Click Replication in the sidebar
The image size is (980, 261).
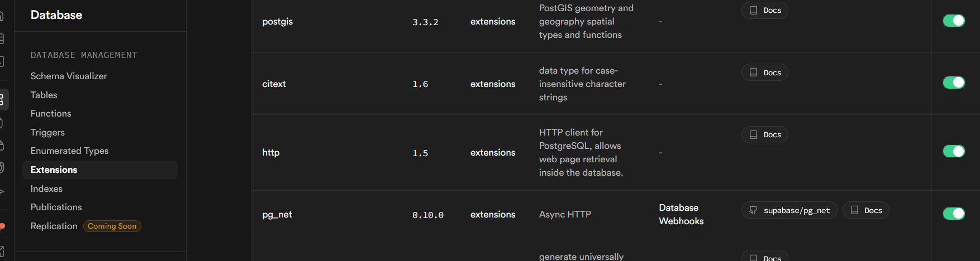click(54, 226)
